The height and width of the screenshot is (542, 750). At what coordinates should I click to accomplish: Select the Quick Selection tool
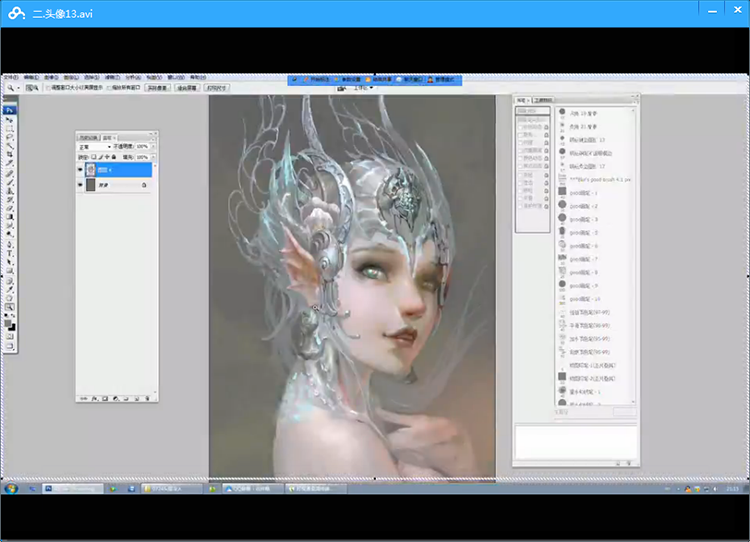coord(10,146)
